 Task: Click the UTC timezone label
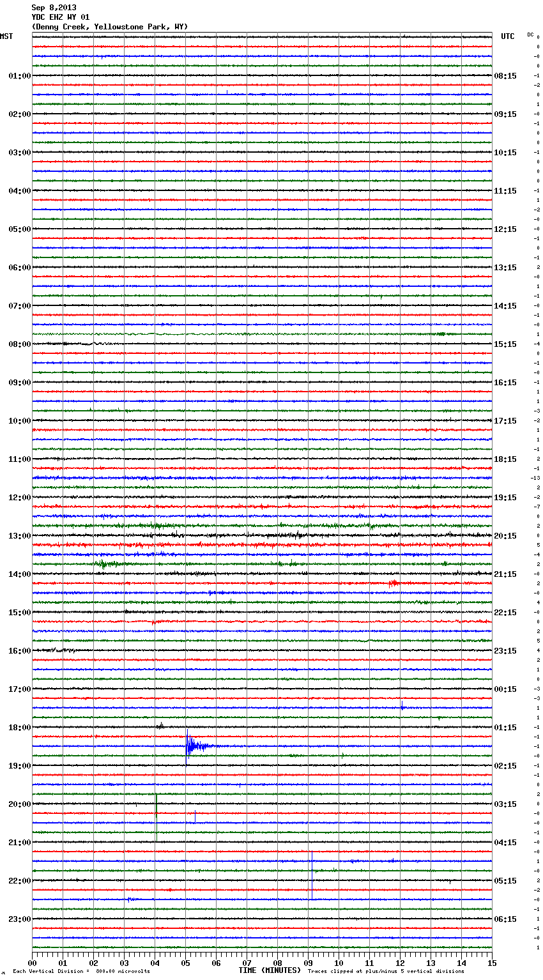point(507,36)
